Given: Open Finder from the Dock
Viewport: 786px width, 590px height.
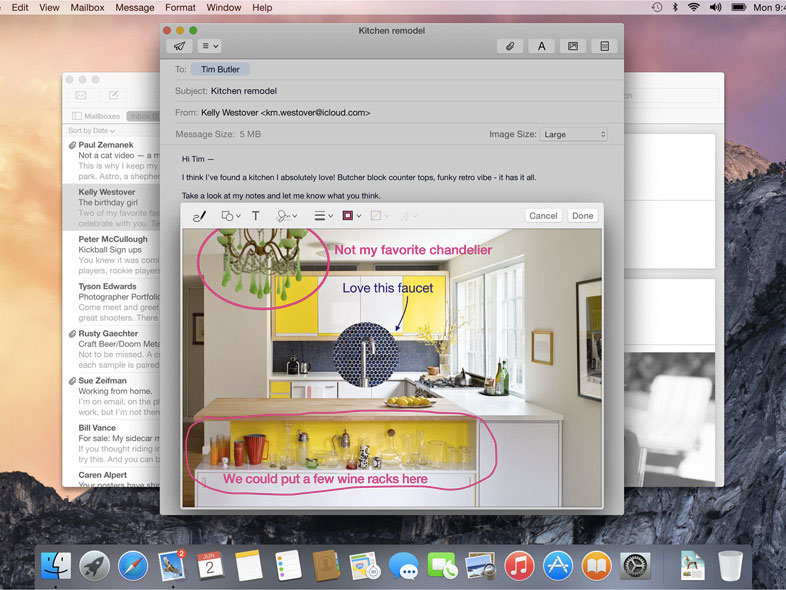Looking at the screenshot, I should 55,566.
